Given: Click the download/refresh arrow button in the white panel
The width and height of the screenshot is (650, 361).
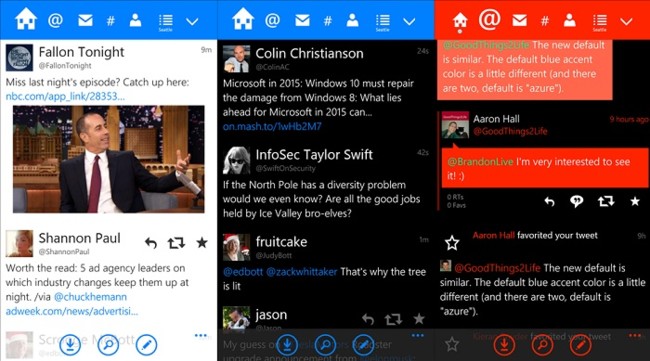Looking at the screenshot, I should pos(70,344).
